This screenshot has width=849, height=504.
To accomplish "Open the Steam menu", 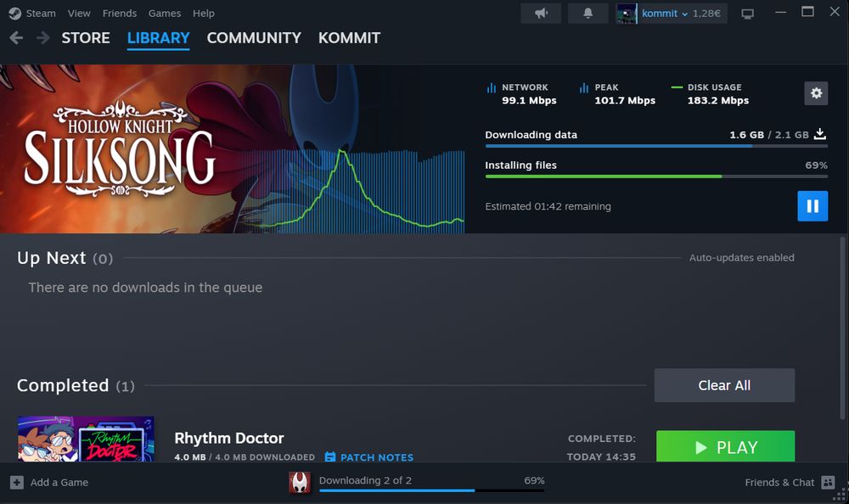I will point(41,13).
